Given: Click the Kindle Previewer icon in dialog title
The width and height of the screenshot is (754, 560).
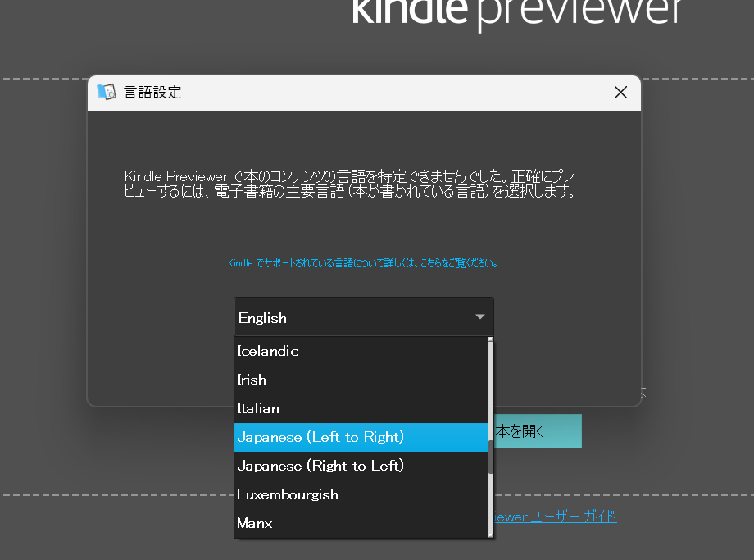Looking at the screenshot, I should (x=107, y=91).
